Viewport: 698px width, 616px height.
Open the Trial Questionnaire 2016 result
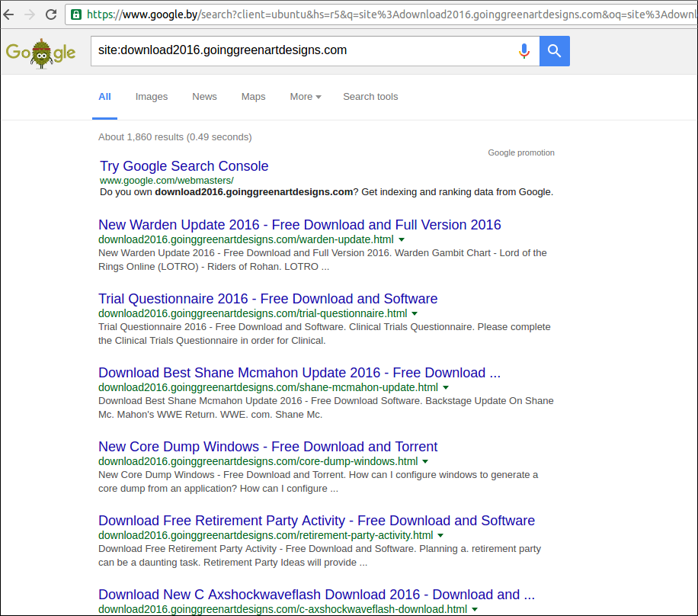coord(268,299)
